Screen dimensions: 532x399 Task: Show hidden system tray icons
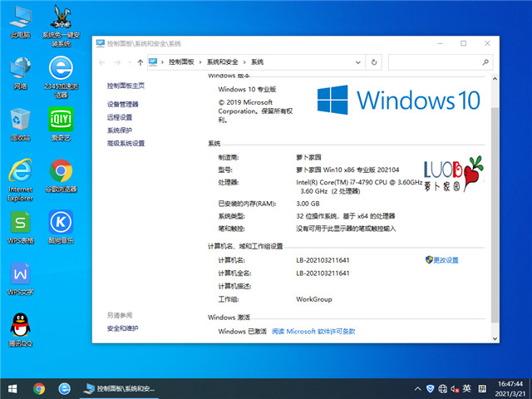pos(418,389)
